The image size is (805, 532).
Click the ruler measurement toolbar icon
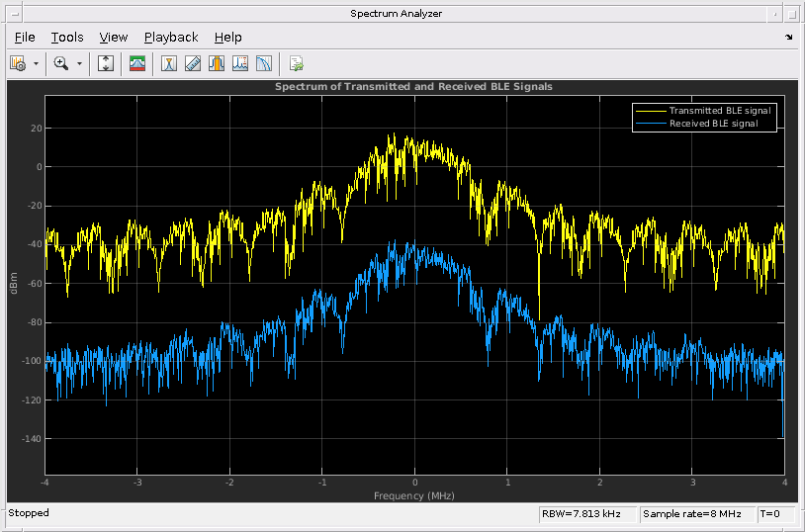pos(193,63)
